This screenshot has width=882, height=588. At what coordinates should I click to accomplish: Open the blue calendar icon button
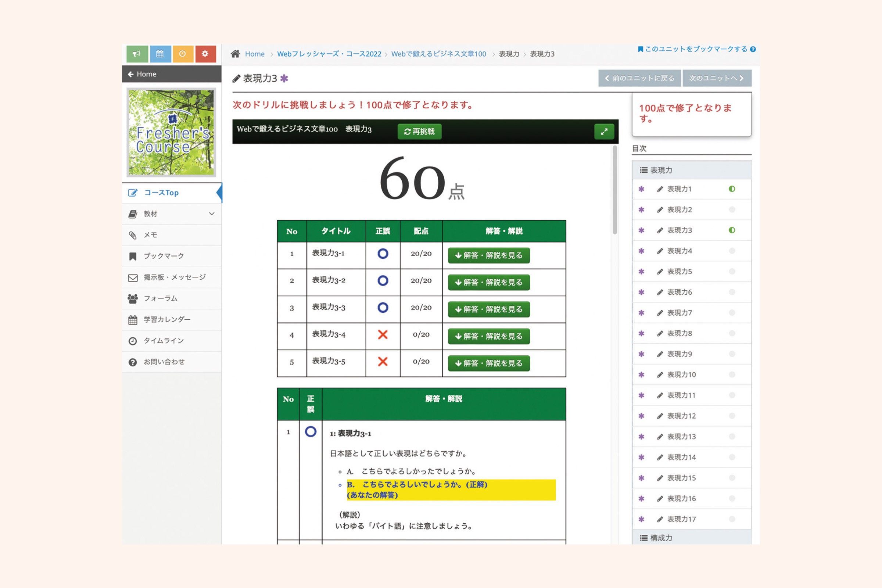(x=160, y=54)
